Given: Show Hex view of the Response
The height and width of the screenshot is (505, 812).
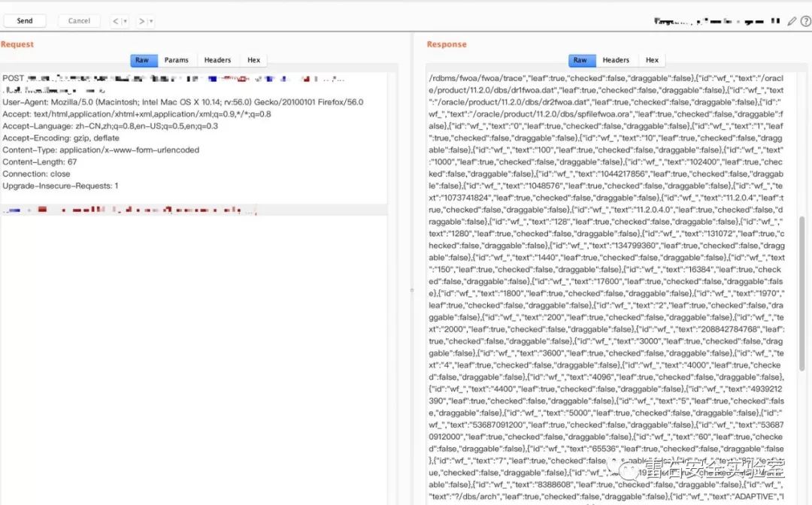Looking at the screenshot, I should click(652, 60).
